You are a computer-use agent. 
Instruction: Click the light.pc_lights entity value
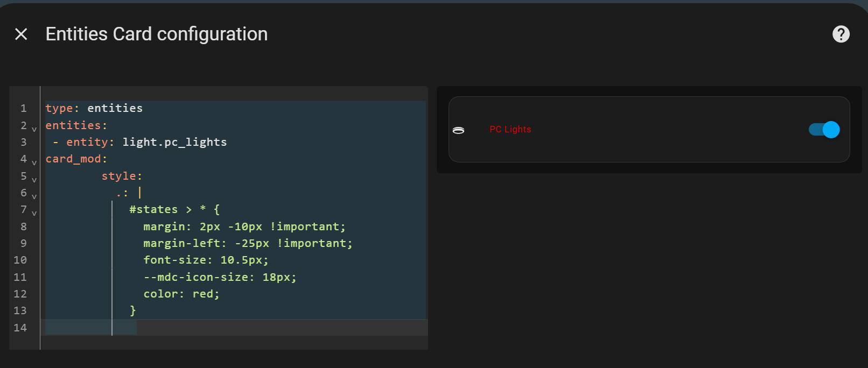174,141
